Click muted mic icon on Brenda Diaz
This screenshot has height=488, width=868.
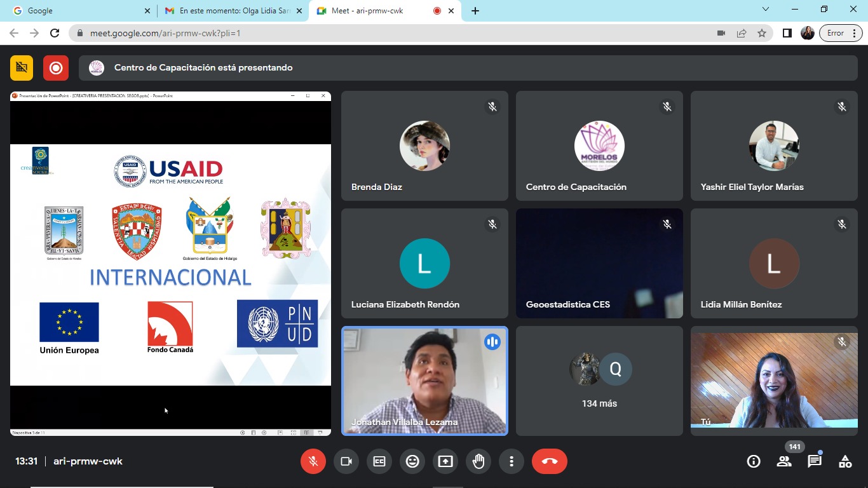[x=492, y=107]
